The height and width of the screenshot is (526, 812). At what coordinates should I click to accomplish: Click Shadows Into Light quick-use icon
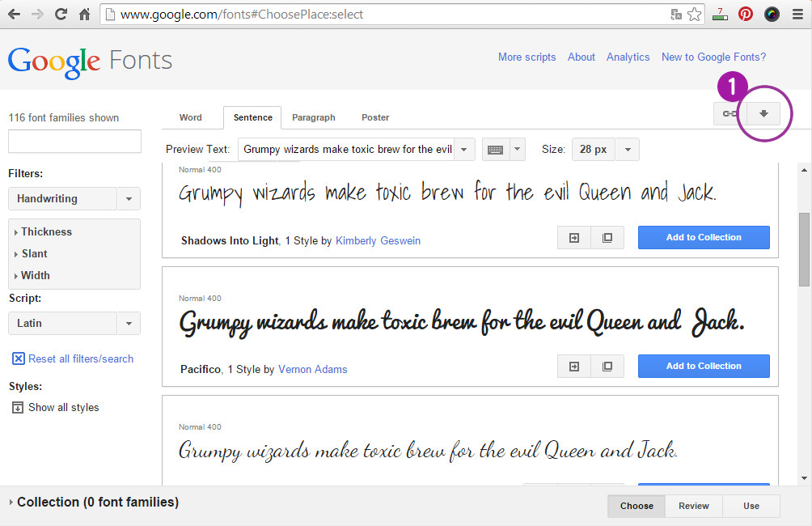(574, 238)
